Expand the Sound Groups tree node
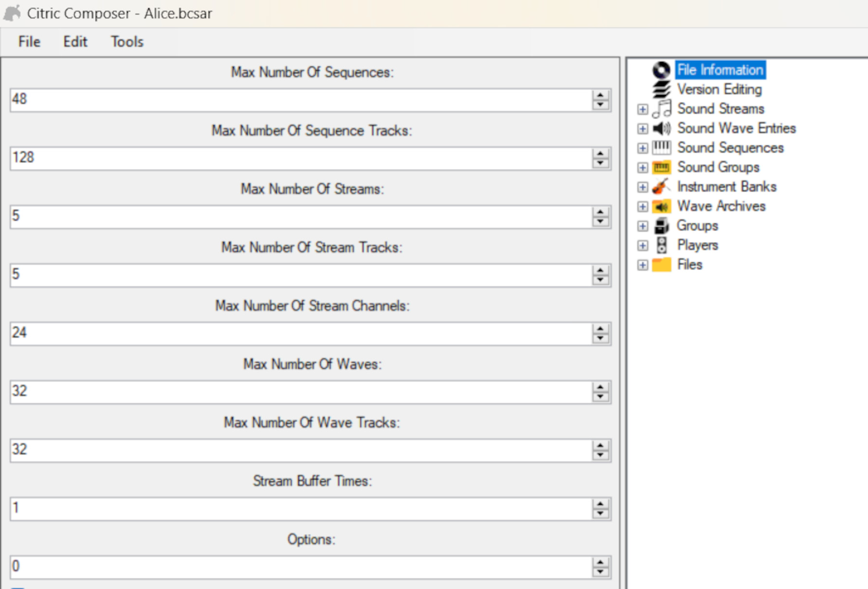This screenshot has height=589, width=868. pyautogui.click(x=643, y=167)
